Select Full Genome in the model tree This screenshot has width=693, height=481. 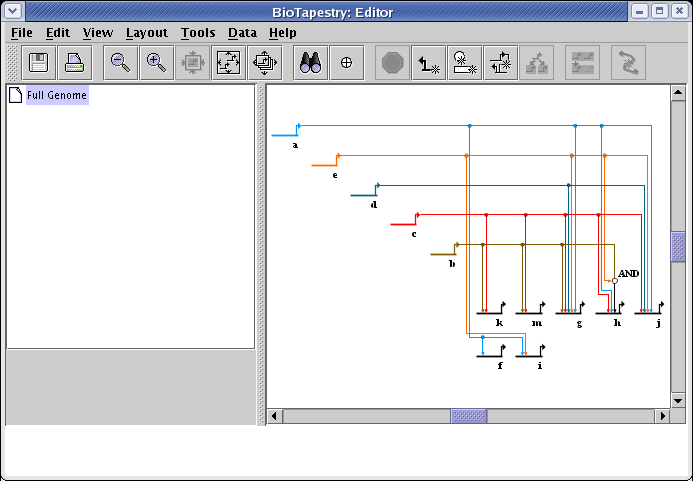point(57,96)
